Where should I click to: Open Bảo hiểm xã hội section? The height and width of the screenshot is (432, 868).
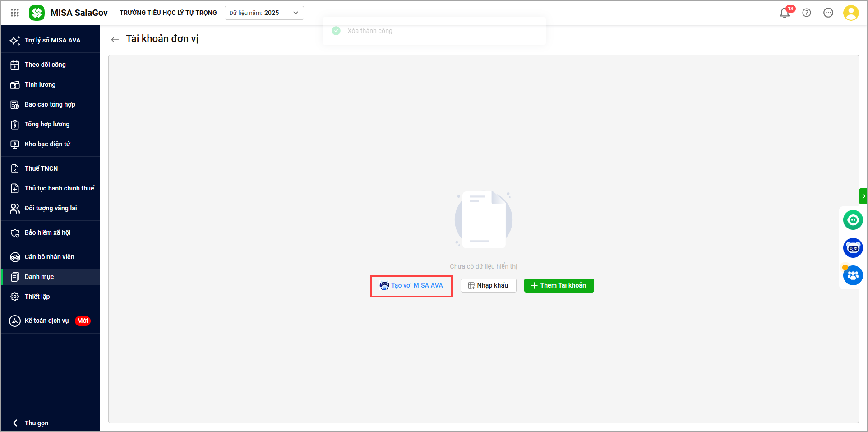point(47,232)
